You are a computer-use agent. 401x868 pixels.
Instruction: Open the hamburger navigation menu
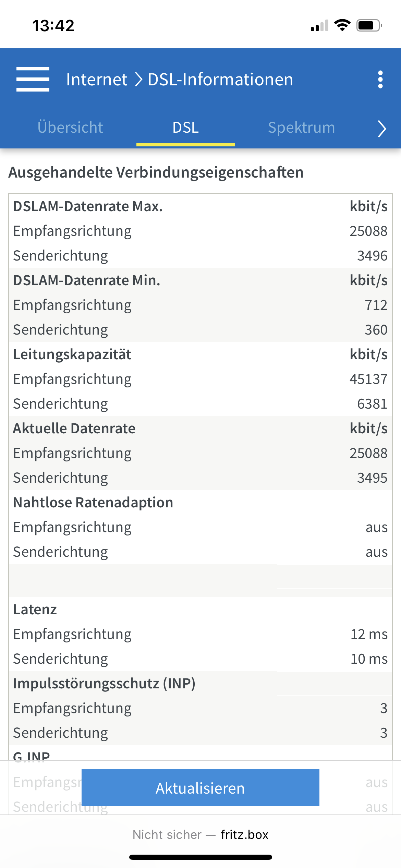coord(33,79)
